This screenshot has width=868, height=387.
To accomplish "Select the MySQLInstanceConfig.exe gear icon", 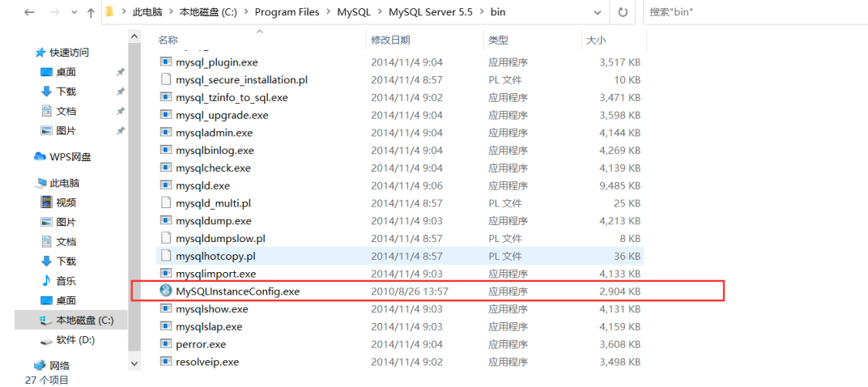I will tap(165, 291).
